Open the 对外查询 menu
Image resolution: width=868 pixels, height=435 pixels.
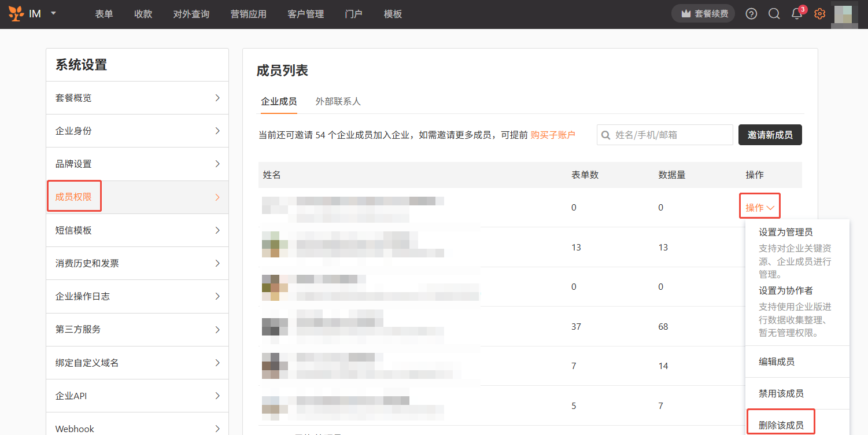(191, 14)
